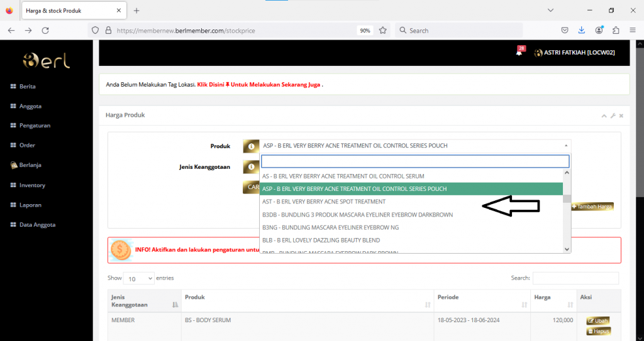Screen dimensions: 644x341
Task: Click the product list scrollbar down arrow
Action: point(567,249)
